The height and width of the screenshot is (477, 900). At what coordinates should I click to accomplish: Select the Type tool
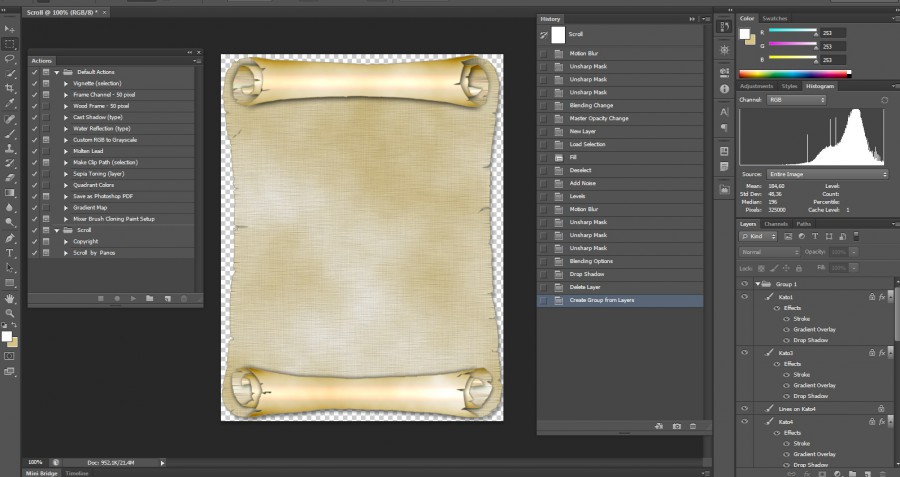coord(10,253)
